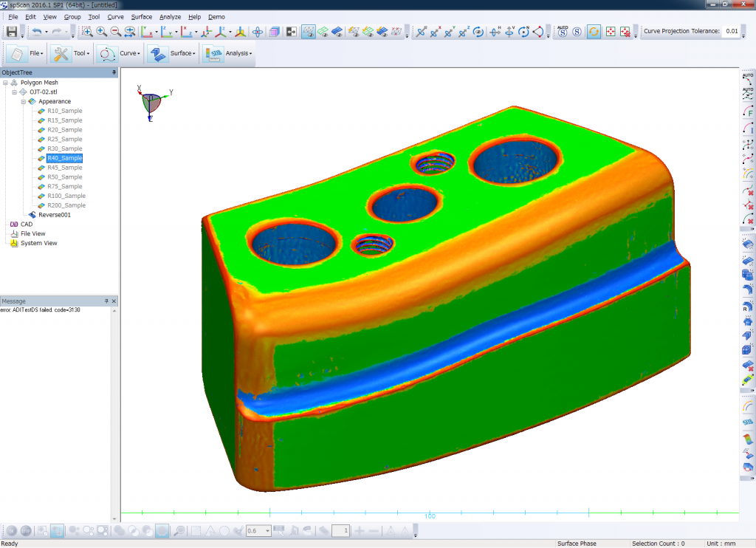Toggle the mesh wireframe visibility icon
Image resolution: width=756 pixels, height=548 pixels.
point(309,32)
